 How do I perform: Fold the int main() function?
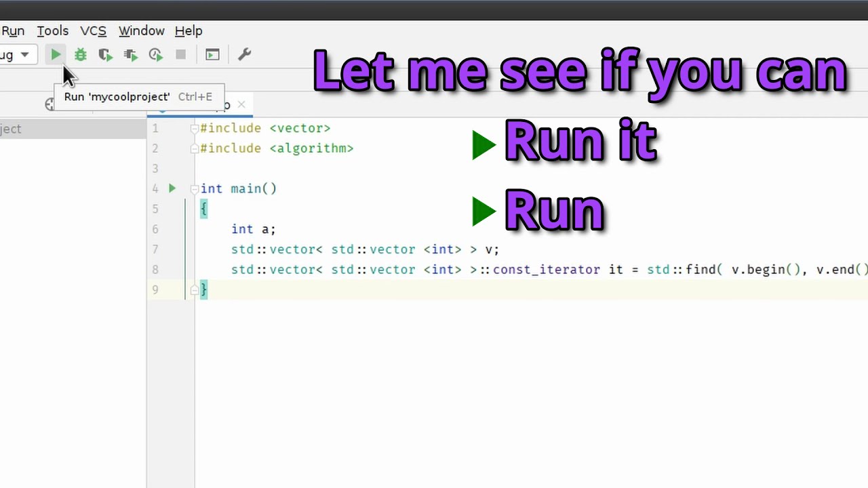[195, 189]
